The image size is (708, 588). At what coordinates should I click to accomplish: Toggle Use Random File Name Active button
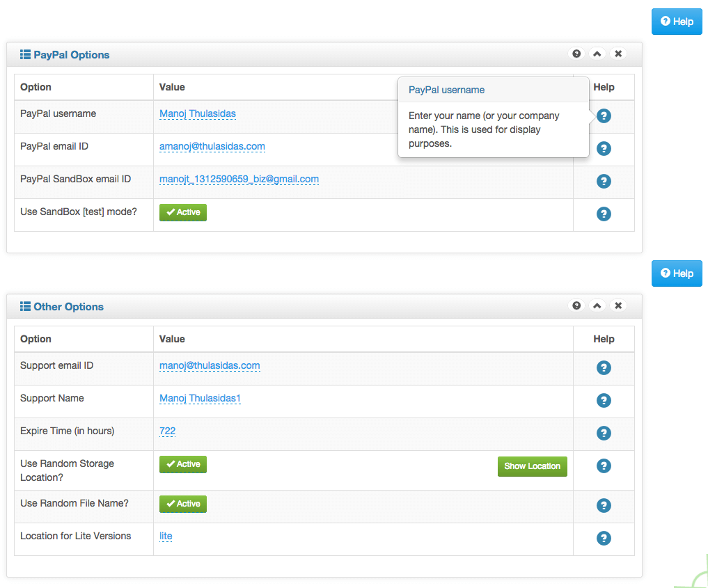(x=183, y=504)
